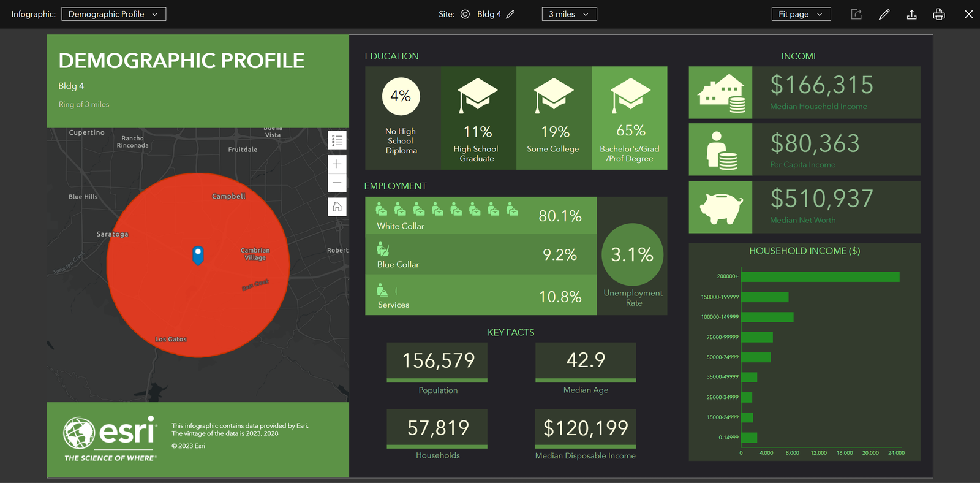Select the Bachelor's/Grad/Prof Degree education tile
The image size is (980, 483).
click(x=629, y=118)
